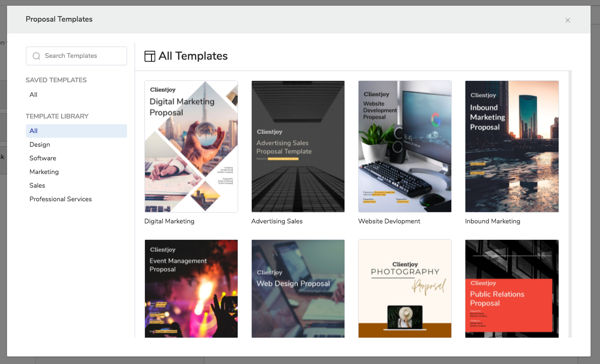Open the Inbound Marketing Proposal thumbnail
Screen dimensions: 600x364
(x=512, y=146)
